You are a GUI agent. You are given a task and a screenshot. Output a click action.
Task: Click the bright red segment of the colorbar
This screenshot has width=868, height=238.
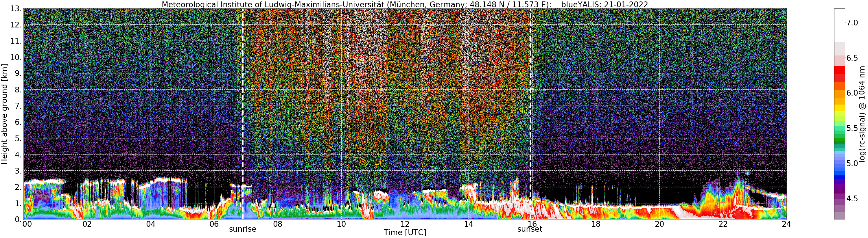[x=840, y=70]
